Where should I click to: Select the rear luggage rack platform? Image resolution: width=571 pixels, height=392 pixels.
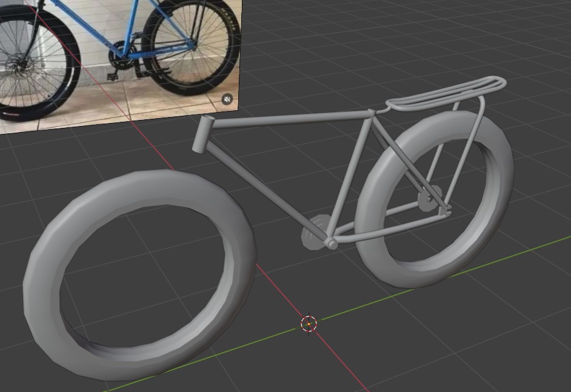coord(446,93)
